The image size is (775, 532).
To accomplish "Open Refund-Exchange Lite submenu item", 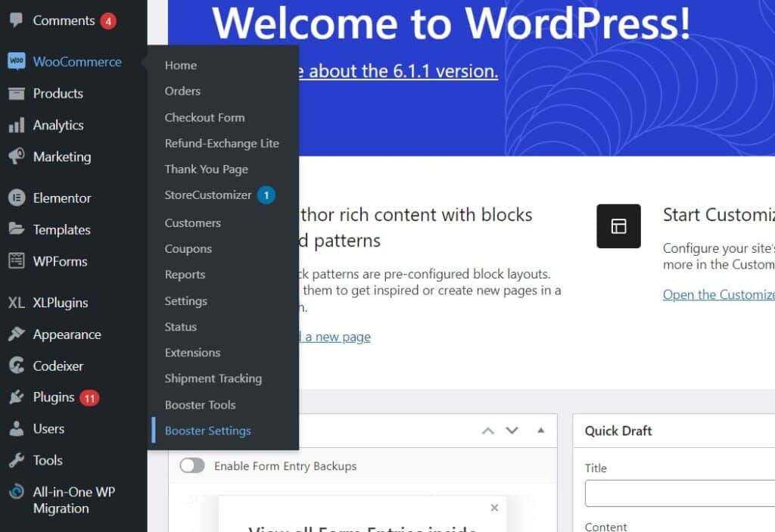I will point(222,143).
